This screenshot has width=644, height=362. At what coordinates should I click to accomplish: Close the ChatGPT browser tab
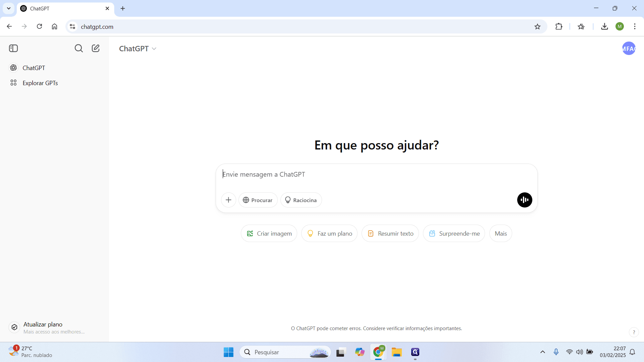click(x=107, y=8)
